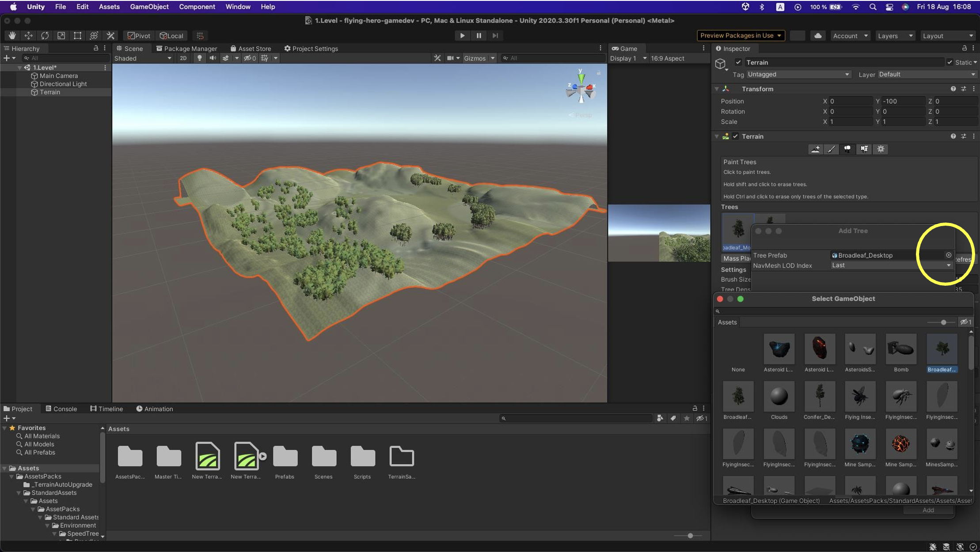
Task: Open Display 1 dropdown
Action: 628,58
